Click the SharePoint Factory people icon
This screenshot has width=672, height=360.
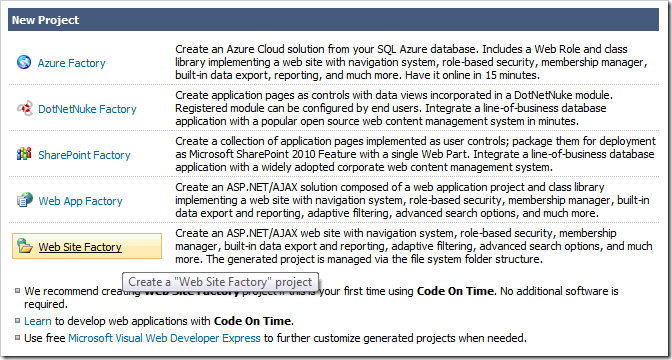(24, 154)
